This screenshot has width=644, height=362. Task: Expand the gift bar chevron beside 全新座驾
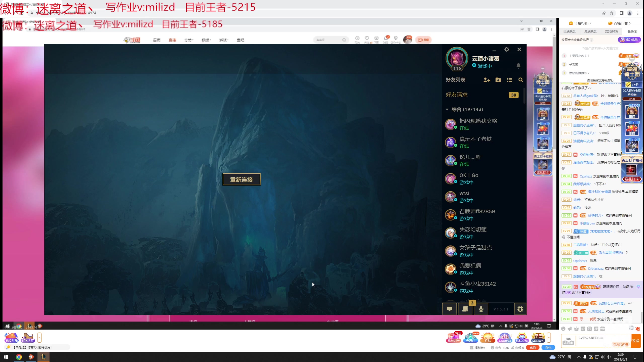click(549, 338)
